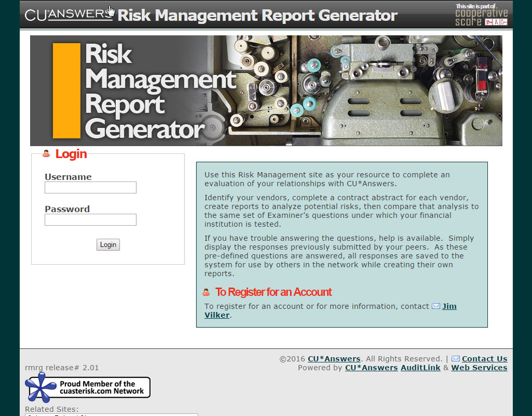Click the user icon beside the Login heading
532x416 pixels.
46,154
